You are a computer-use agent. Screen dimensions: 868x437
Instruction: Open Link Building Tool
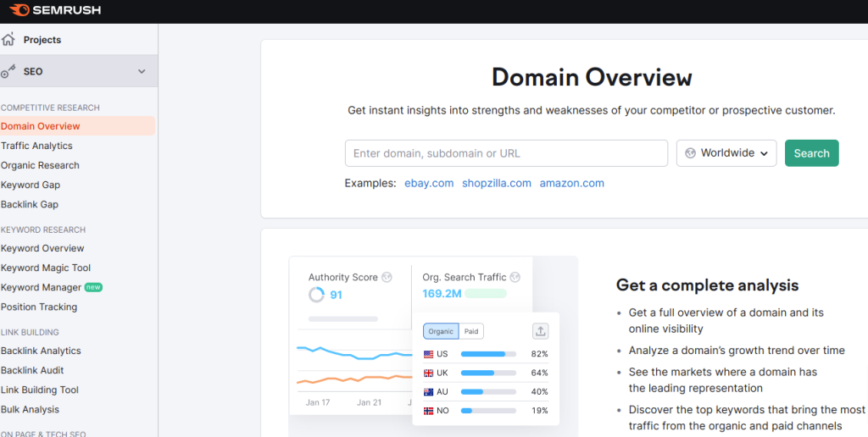[x=40, y=390]
